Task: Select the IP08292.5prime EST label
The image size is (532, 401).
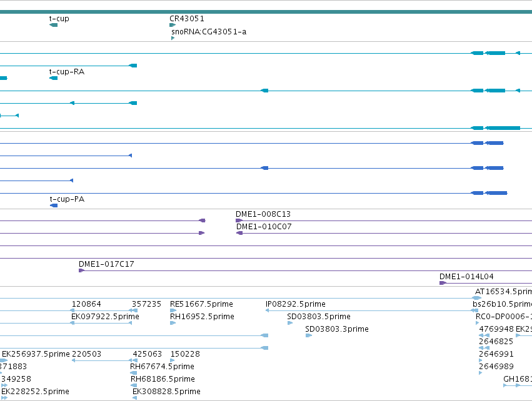Action: (x=296, y=304)
